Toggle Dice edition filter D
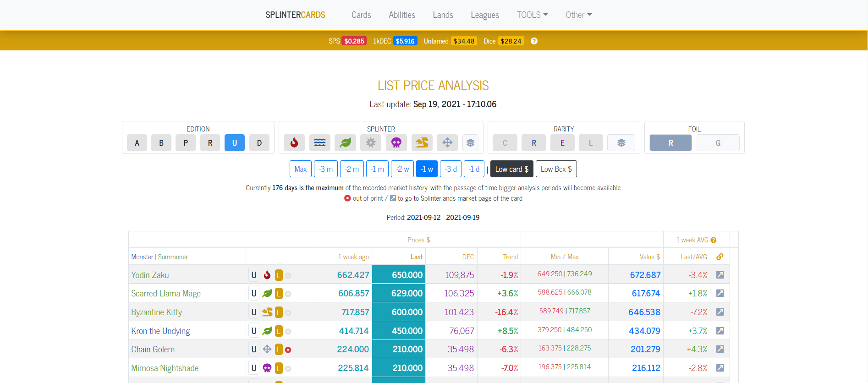Screen dimensions: 868x383 (x=259, y=143)
